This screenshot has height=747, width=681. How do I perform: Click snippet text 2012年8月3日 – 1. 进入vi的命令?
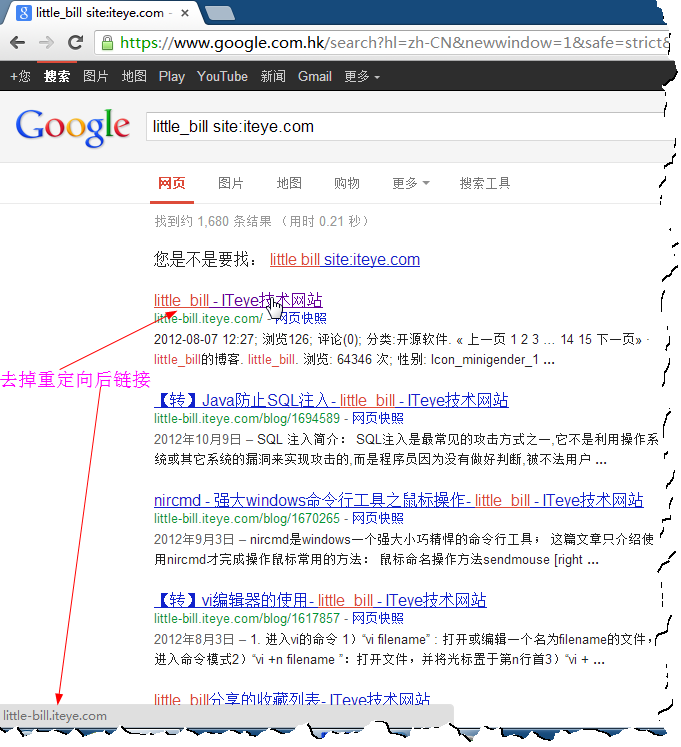pyautogui.click(x=245, y=639)
